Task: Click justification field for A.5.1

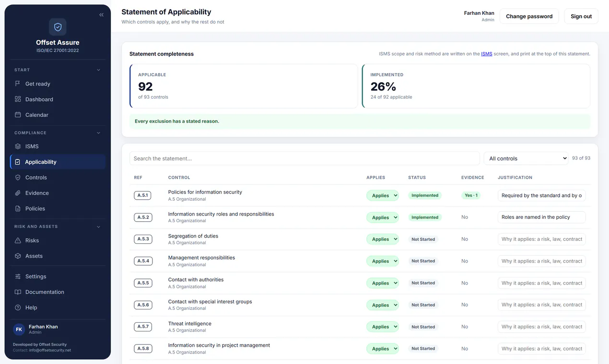Action: pyautogui.click(x=541, y=195)
